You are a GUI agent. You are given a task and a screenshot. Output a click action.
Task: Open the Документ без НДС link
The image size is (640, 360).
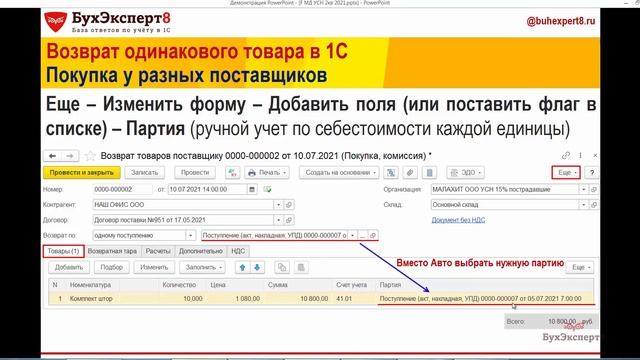[x=458, y=220]
